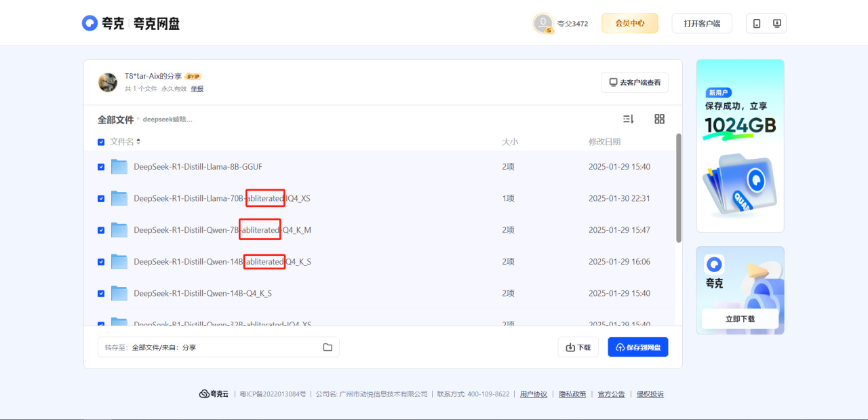
Task: Click the 夸克云 logo in footer
Action: click(x=214, y=394)
